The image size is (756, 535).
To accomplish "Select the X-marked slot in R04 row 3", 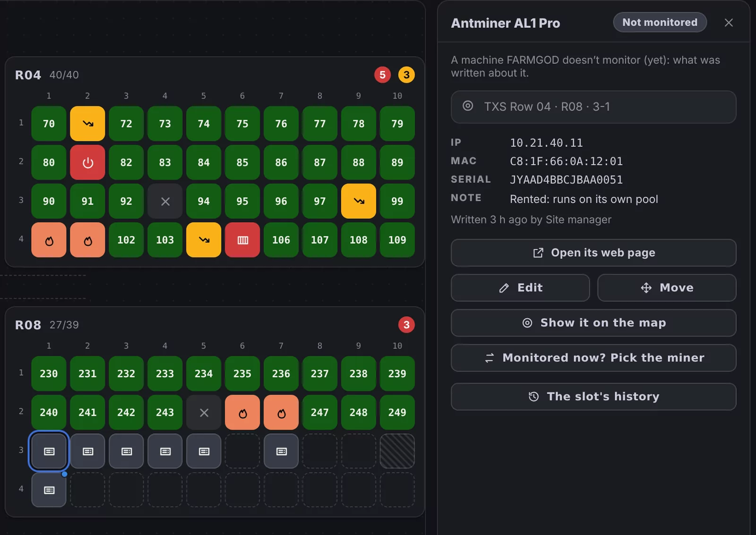I will click(x=165, y=201).
